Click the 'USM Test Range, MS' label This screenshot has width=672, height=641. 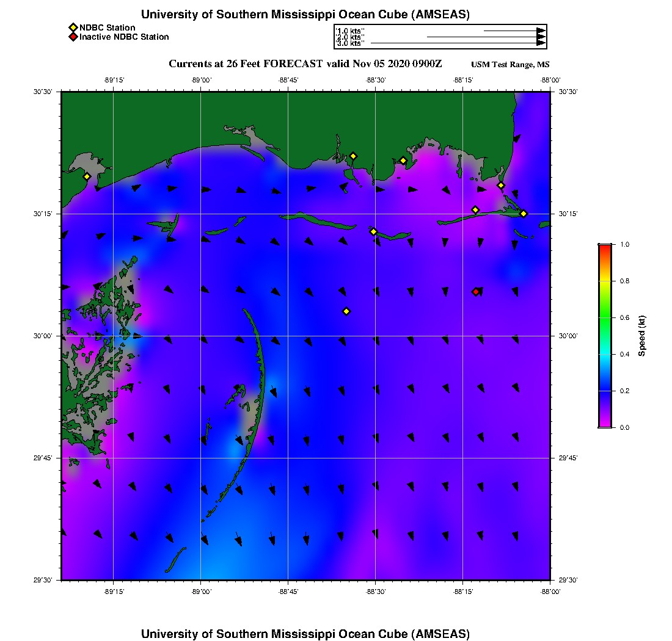pyautogui.click(x=510, y=65)
